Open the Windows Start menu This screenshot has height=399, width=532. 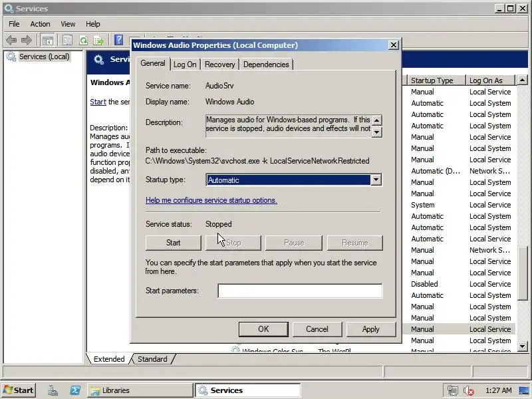click(x=19, y=390)
